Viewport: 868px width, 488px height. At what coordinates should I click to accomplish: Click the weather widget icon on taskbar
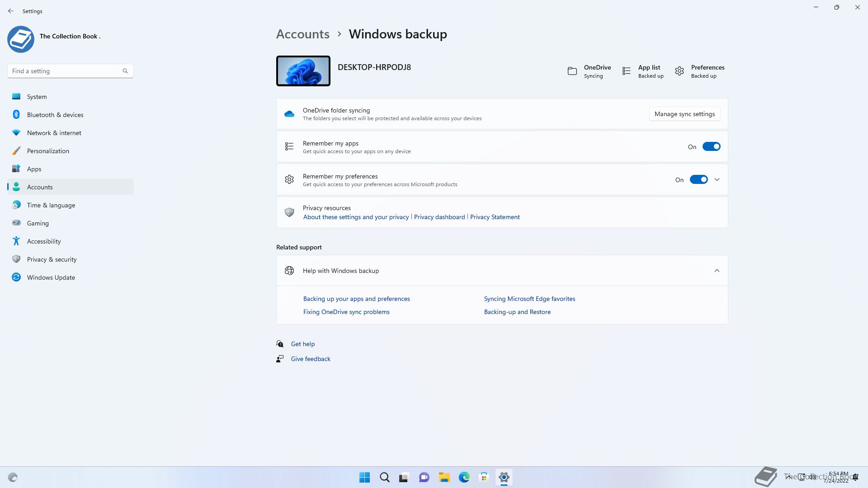pyautogui.click(x=13, y=477)
